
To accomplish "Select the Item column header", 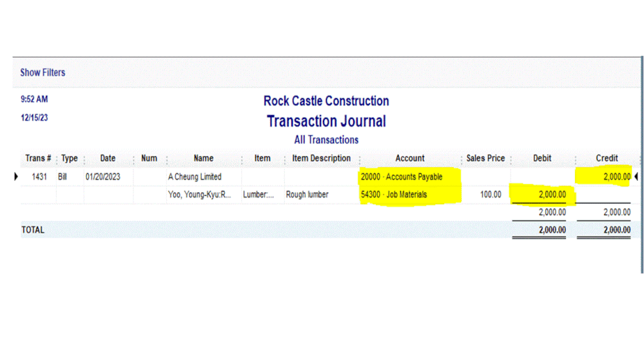I will coord(262,158).
